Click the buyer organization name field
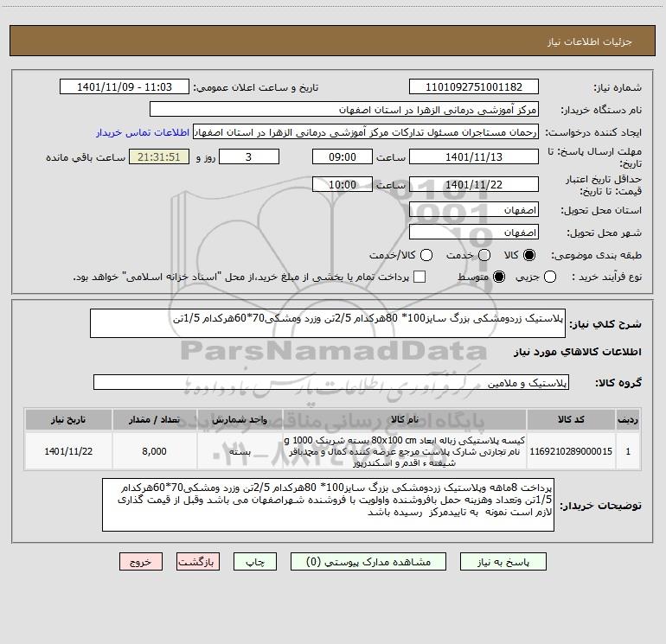The image size is (666, 644). tap(344, 110)
